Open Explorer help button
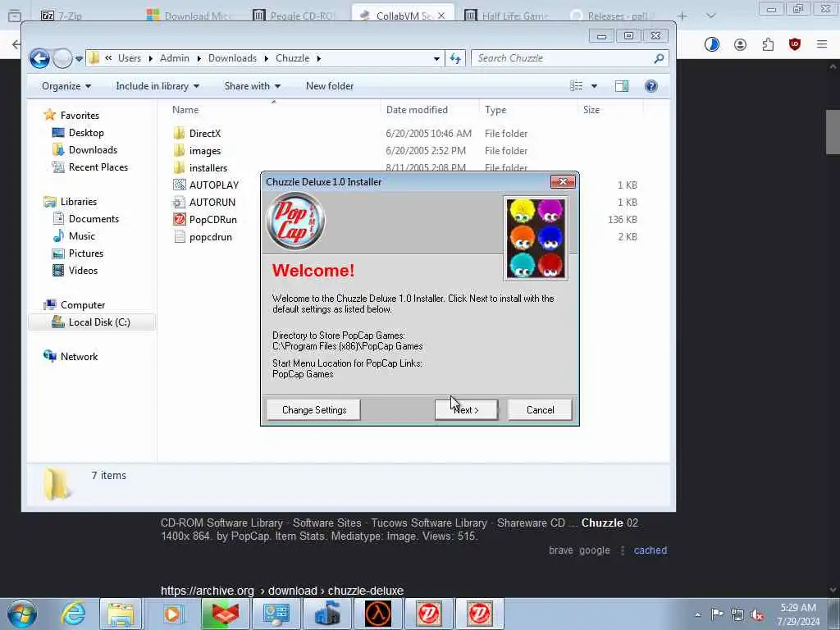This screenshot has height=630, width=840. (x=651, y=86)
